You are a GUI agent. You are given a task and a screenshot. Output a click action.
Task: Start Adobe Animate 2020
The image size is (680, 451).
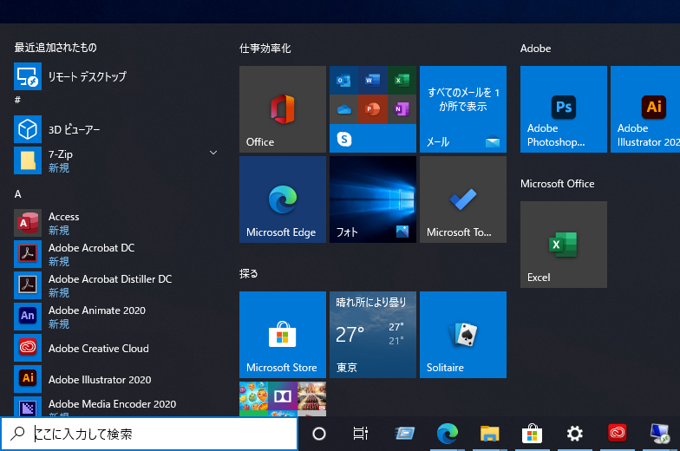115,317
